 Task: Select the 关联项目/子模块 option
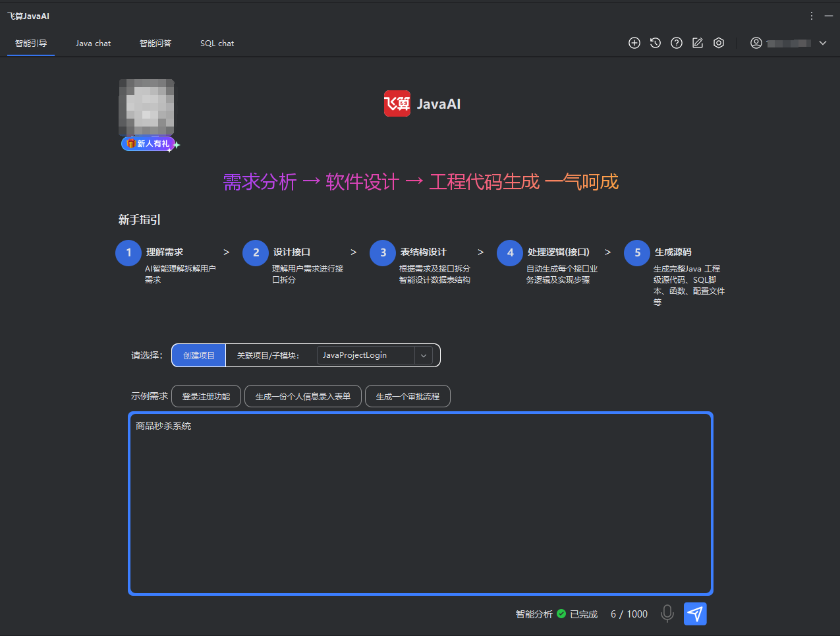(267, 355)
